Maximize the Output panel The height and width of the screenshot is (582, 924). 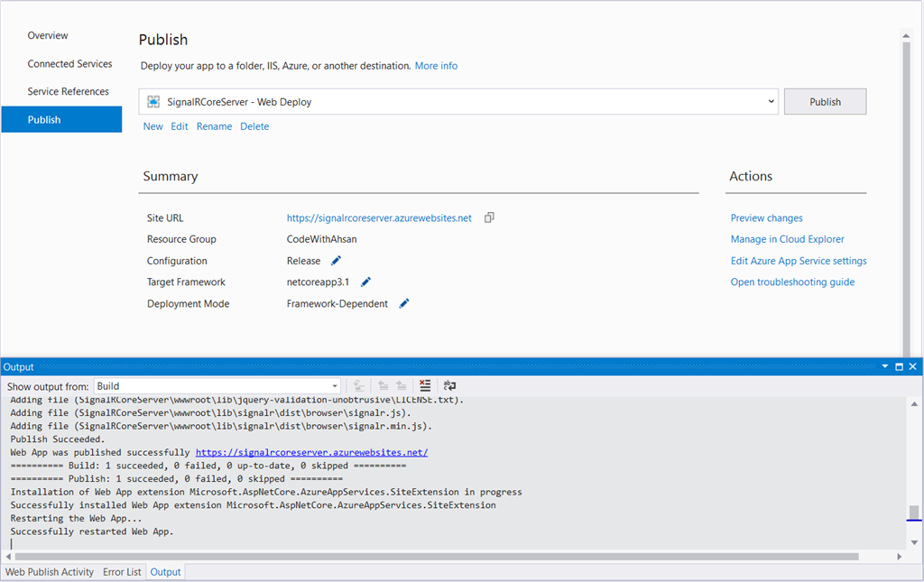click(x=899, y=367)
